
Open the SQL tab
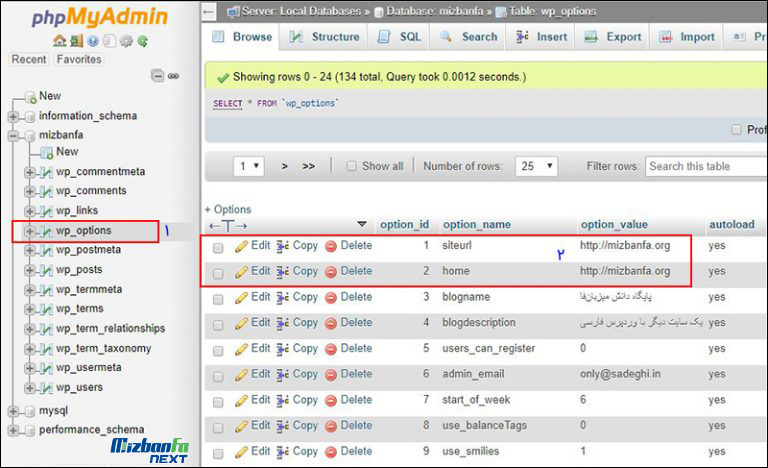click(400, 37)
